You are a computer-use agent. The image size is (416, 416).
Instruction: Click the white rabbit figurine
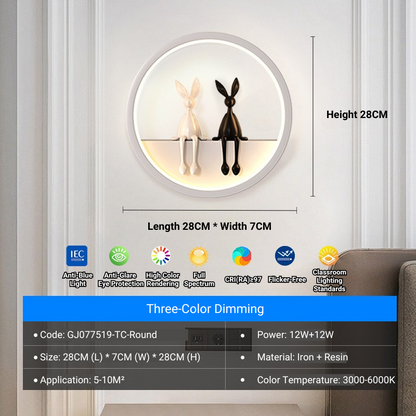tap(189, 127)
